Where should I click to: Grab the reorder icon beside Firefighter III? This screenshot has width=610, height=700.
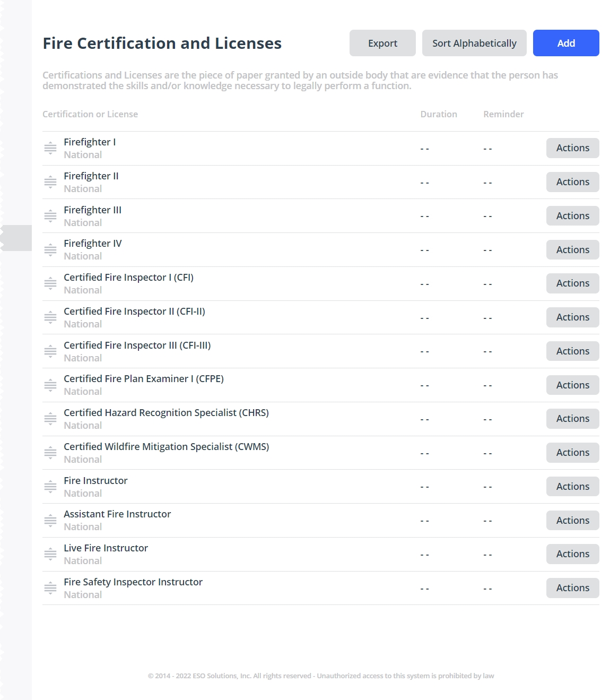pyautogui.click(x=50, y=215)
